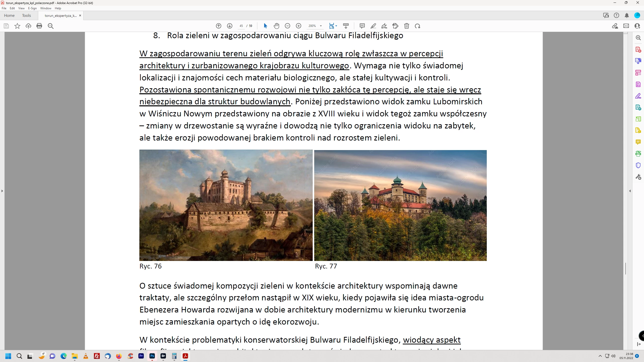Go to the next page with down arrow
The height and width of the screenshot is (362, 644).
coord(229,26)
